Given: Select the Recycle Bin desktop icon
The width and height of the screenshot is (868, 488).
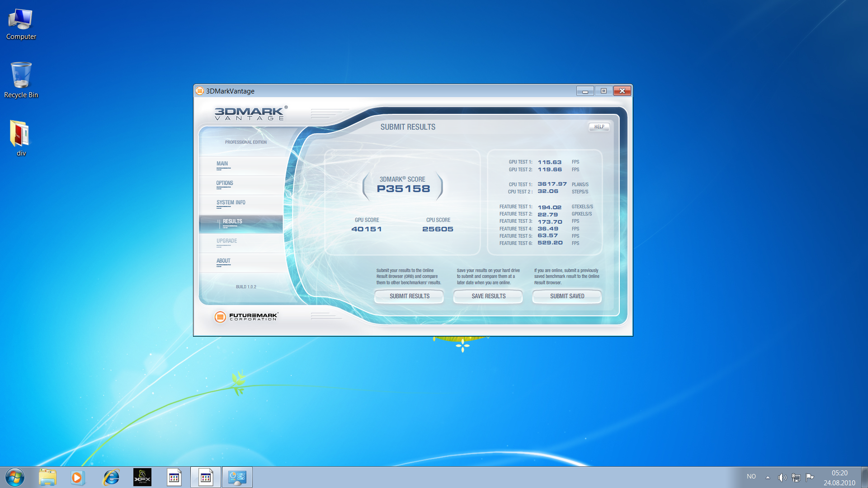Looking at the screenshot, I should click(21, 80).
